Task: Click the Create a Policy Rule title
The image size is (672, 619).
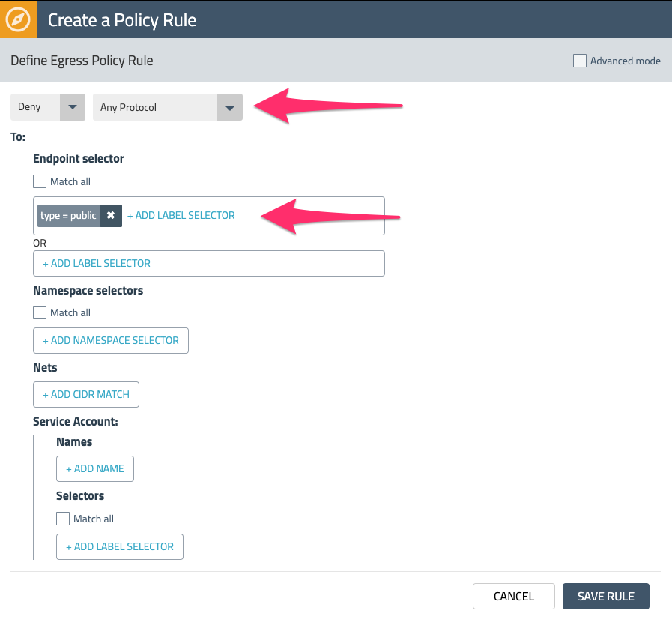Action: [x=122, y=20]
